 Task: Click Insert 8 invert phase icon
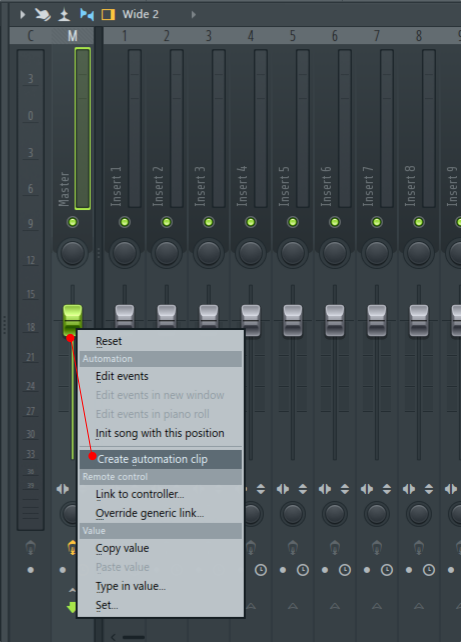tap(429, 489)
